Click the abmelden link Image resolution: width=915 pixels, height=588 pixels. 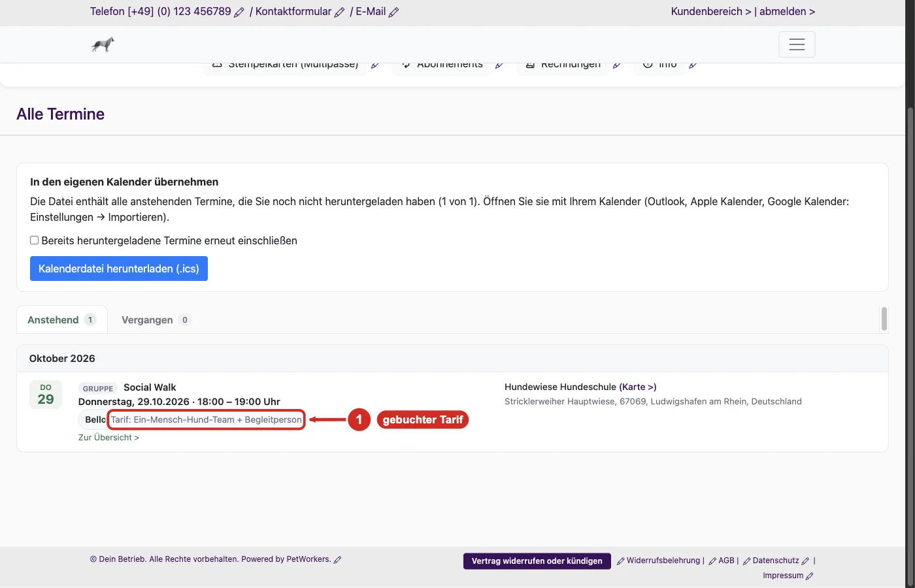(787, 11)
